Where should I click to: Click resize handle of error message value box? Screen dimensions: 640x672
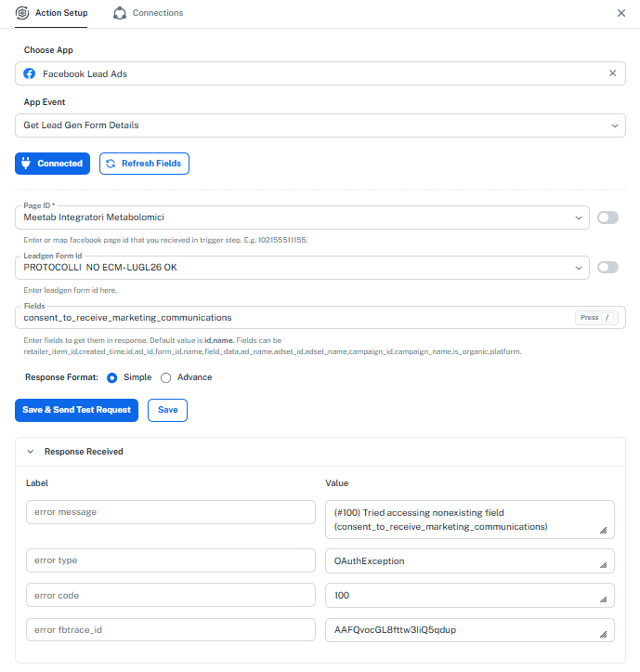pos(603,530)
